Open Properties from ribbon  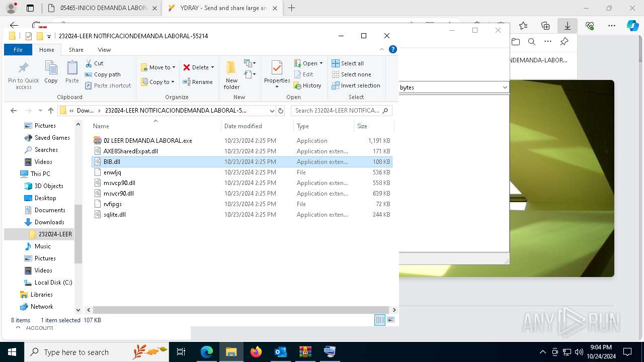coord(277,75)
